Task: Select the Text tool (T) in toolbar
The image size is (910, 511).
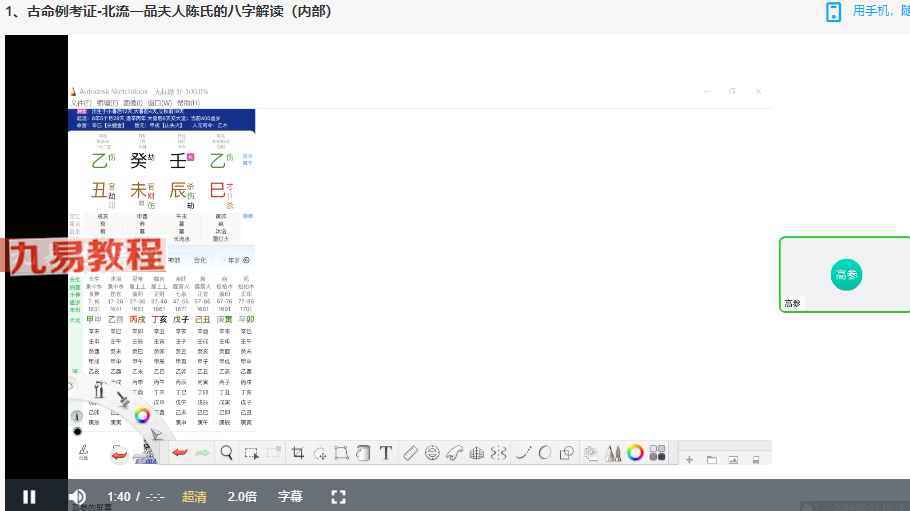Action: point(385,453)
